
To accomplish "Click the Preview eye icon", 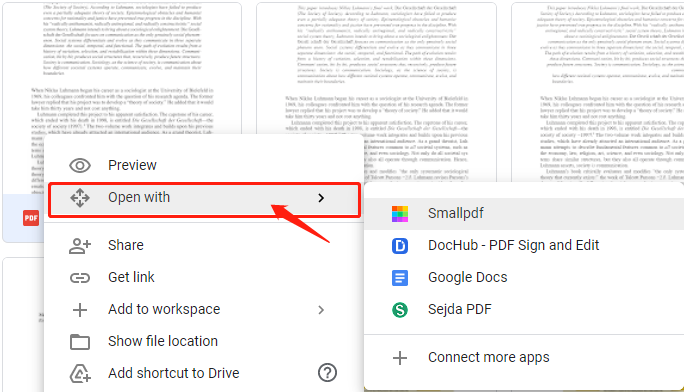I will tap(80, 166).
